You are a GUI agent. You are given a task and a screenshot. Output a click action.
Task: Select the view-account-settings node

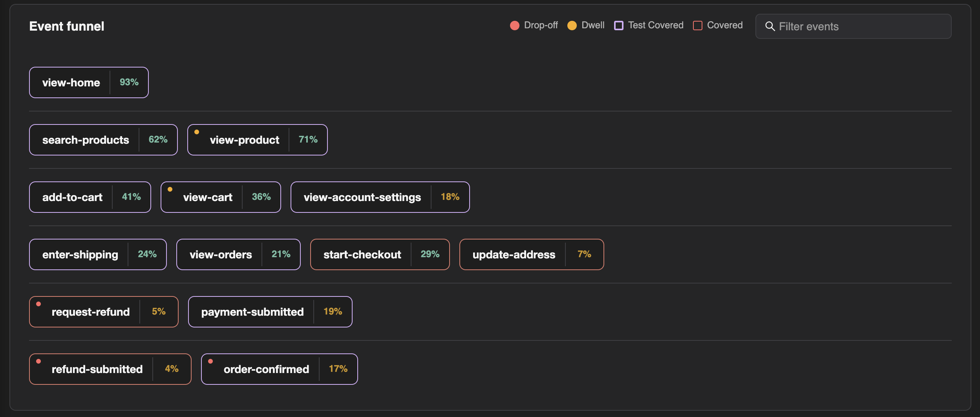(362, 197)
